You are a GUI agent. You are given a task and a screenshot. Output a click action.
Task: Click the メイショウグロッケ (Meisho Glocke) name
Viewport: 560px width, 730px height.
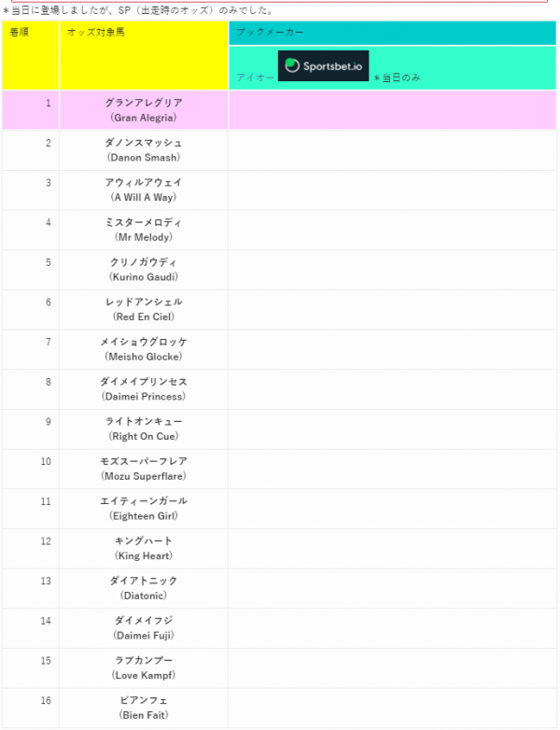click(x=144, y=349)
